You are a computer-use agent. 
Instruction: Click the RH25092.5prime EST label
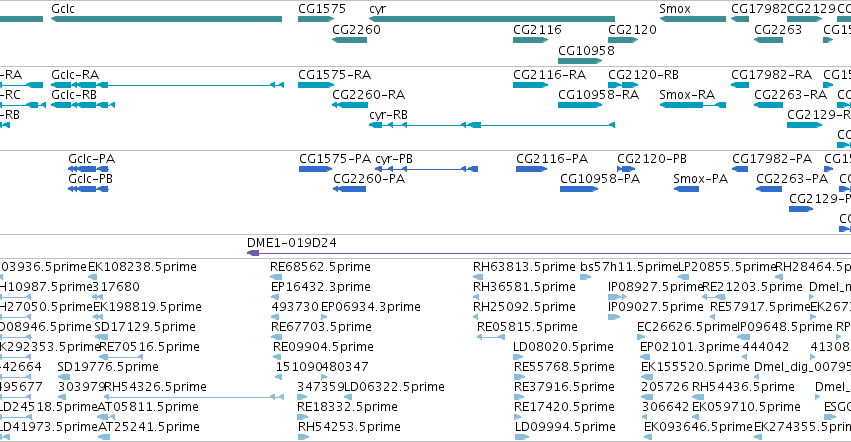point(524,307)
